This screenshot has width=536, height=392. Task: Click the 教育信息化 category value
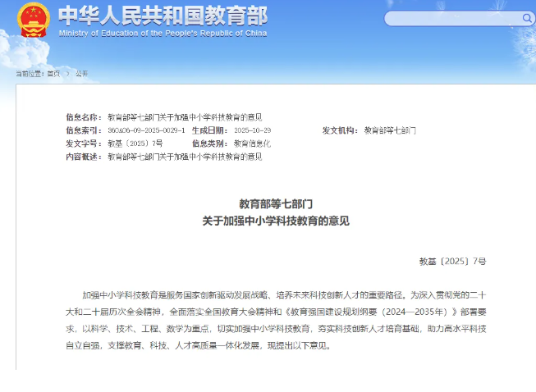[252, 143]
